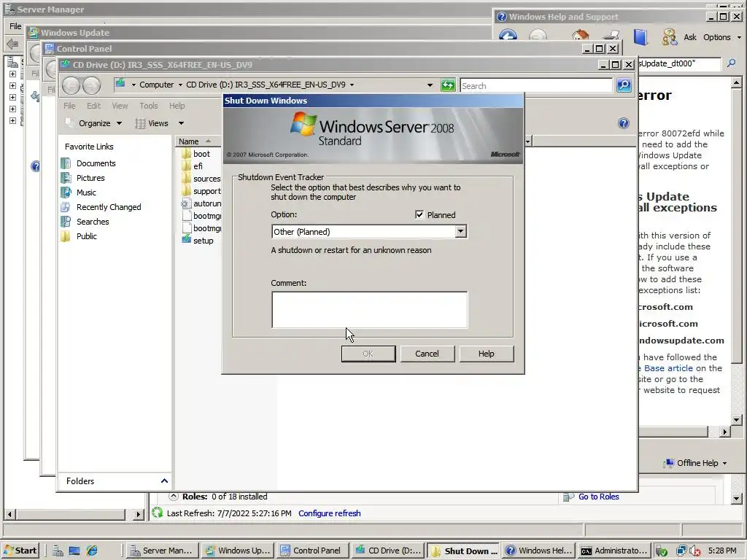Select the setup file

pos(198,241)
